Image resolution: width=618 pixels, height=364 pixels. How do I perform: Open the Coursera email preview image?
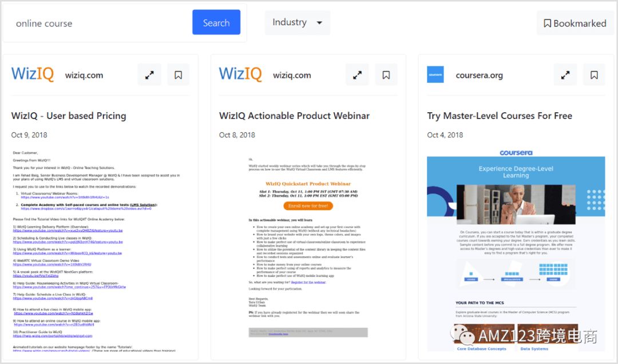click(x=516, y=251)
